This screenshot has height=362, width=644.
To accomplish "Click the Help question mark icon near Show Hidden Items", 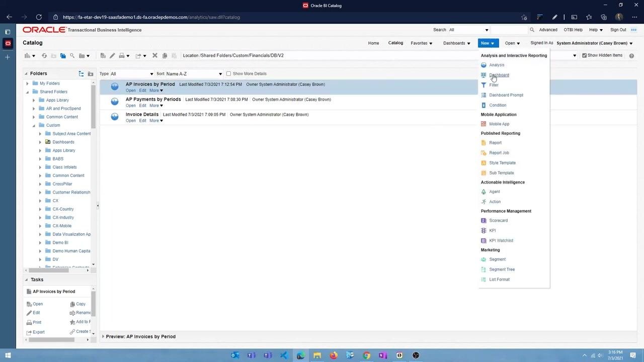I will [x=631, y=56].
